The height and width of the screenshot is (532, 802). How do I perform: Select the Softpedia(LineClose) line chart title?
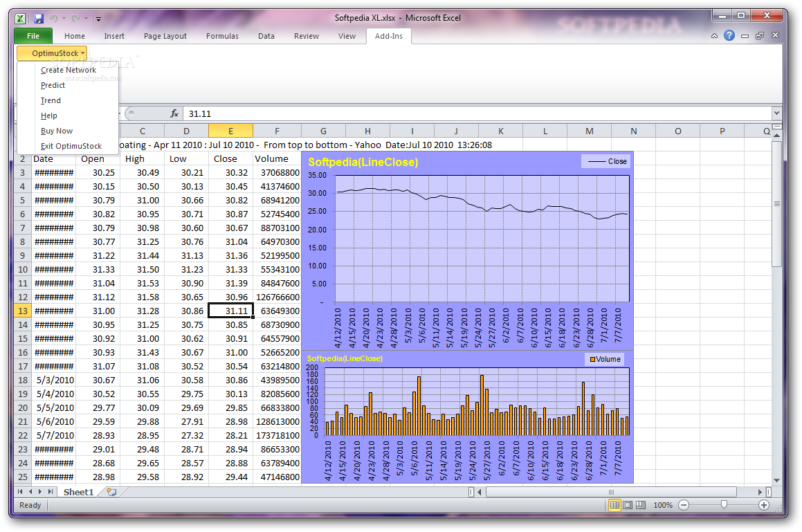tap(363, 163)
